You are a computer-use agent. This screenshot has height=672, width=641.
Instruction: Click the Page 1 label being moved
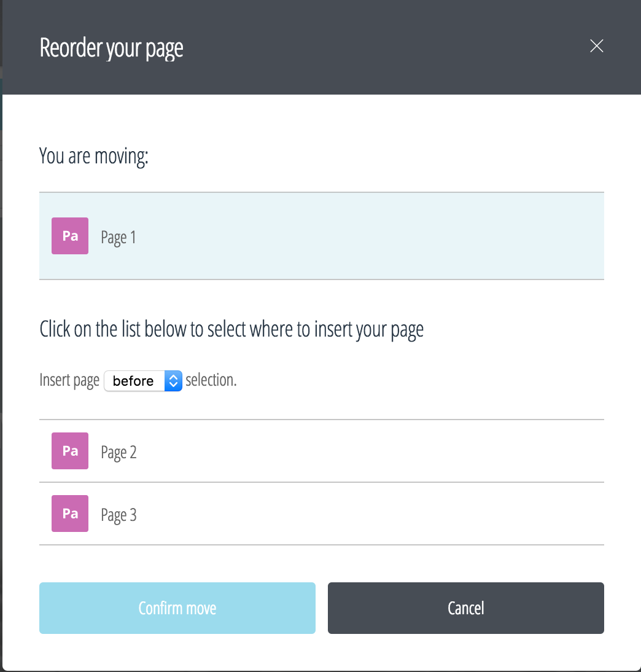(118, 238)
